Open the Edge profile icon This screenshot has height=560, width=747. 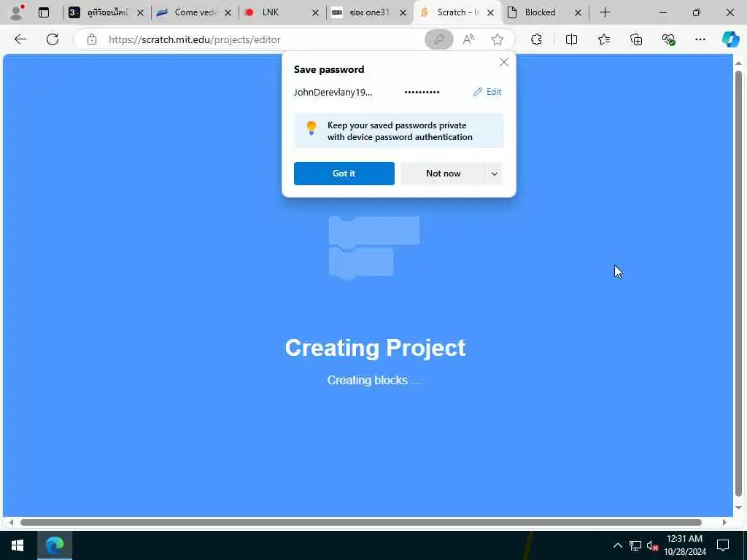pos(17,12)
